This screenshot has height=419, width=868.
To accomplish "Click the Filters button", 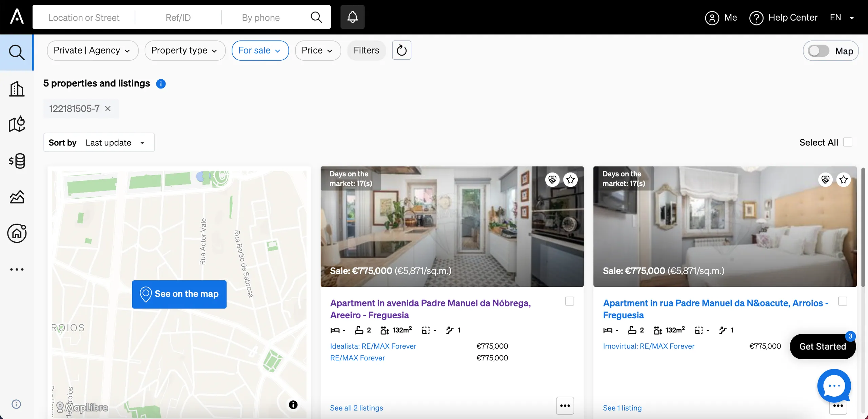I will (x=366, y=51).
